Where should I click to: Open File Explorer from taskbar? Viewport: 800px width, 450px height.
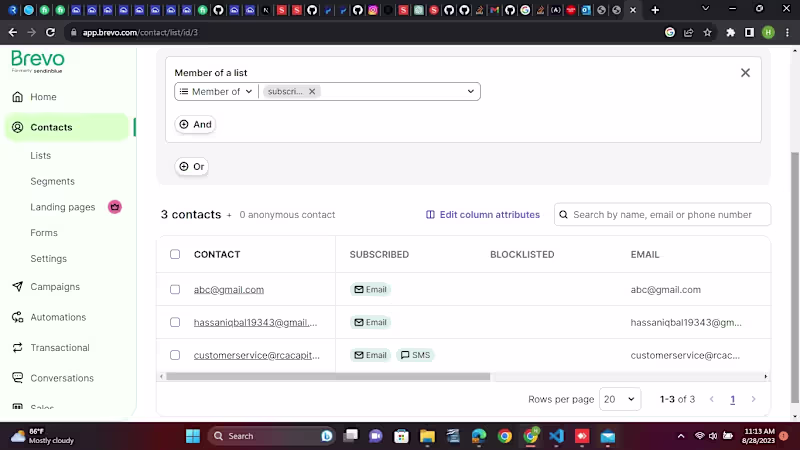coord(428,436)
